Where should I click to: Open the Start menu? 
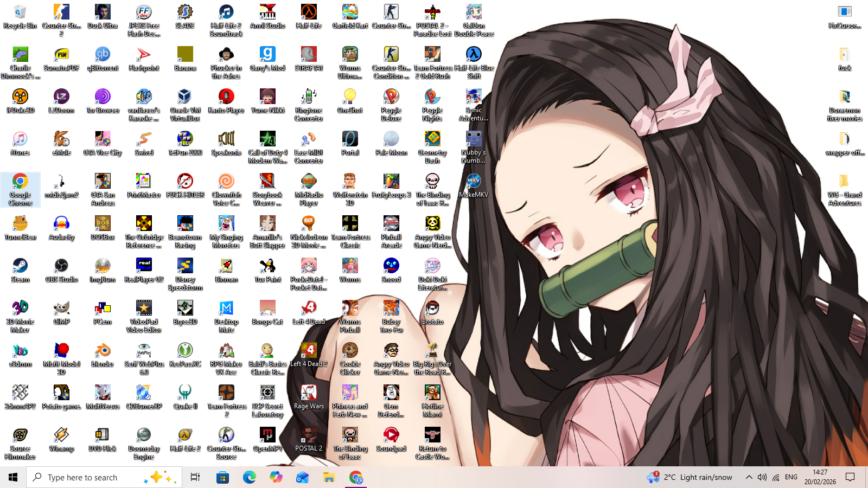[11, 477]
